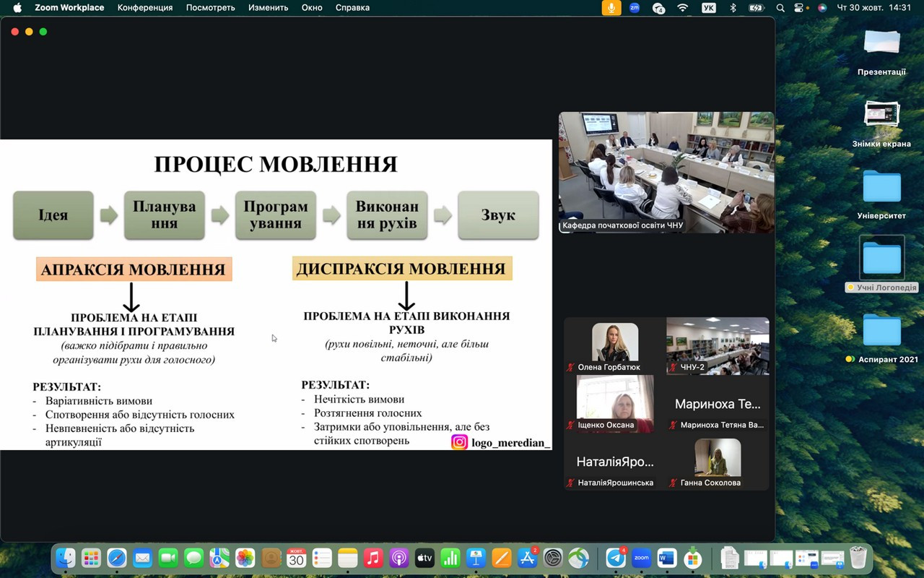Screen dimensions: 924x578
Task: Toggle the Wi-Fi menu bar icon
Action: tap(683, 8)
